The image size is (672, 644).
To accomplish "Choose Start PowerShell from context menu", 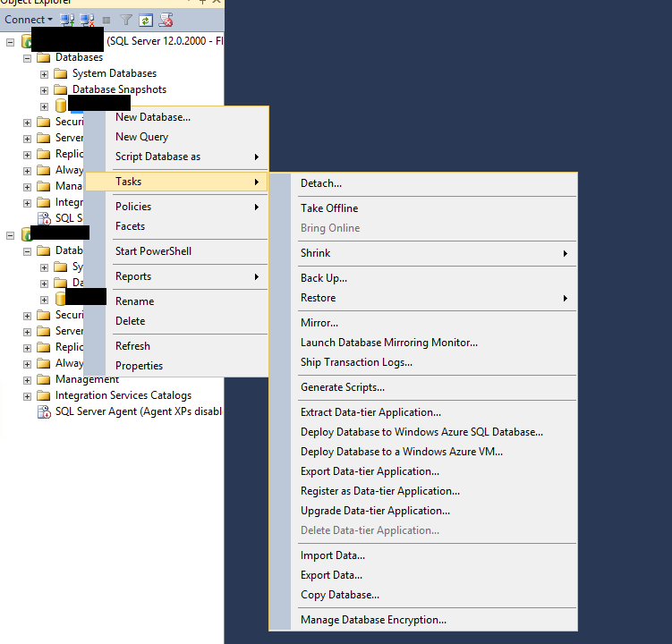I will click(176, 251).
